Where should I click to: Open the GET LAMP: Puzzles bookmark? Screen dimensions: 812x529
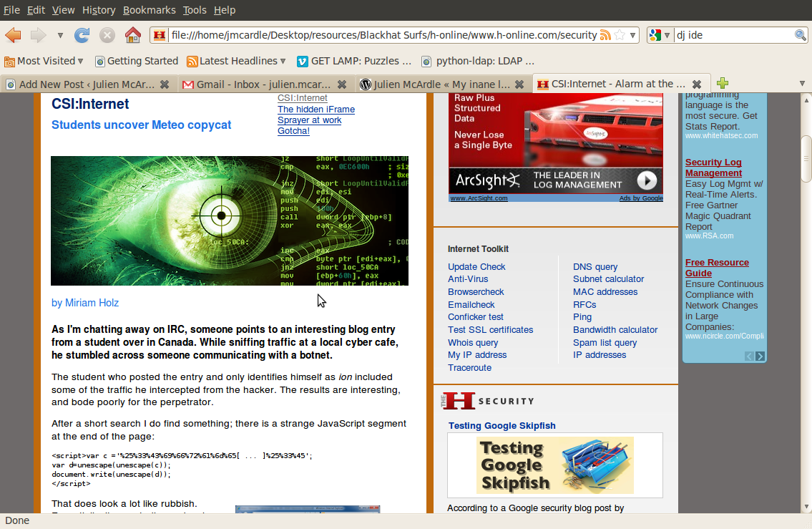click(x=354, y=61)
